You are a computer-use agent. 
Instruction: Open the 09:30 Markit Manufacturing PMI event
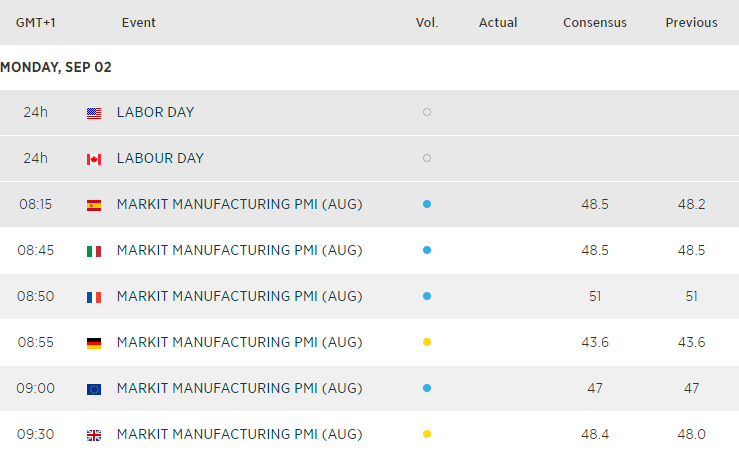pos(239,434)
